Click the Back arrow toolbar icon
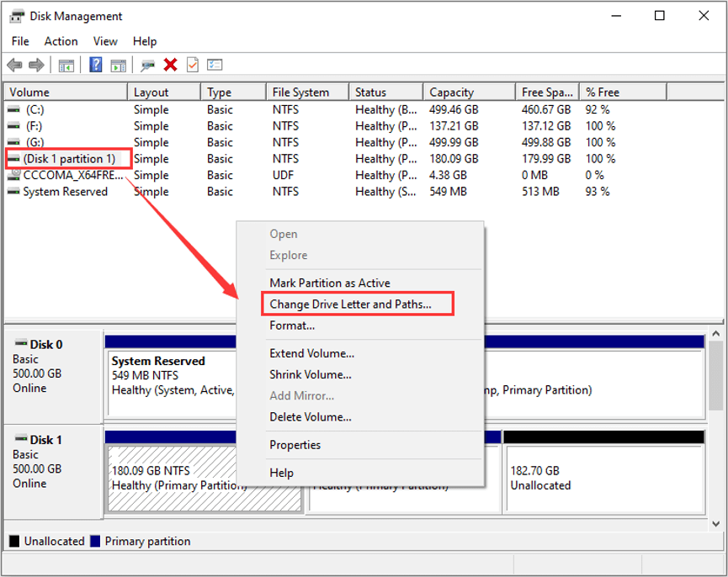Screen dimensions: 728x577 [15, 65]
